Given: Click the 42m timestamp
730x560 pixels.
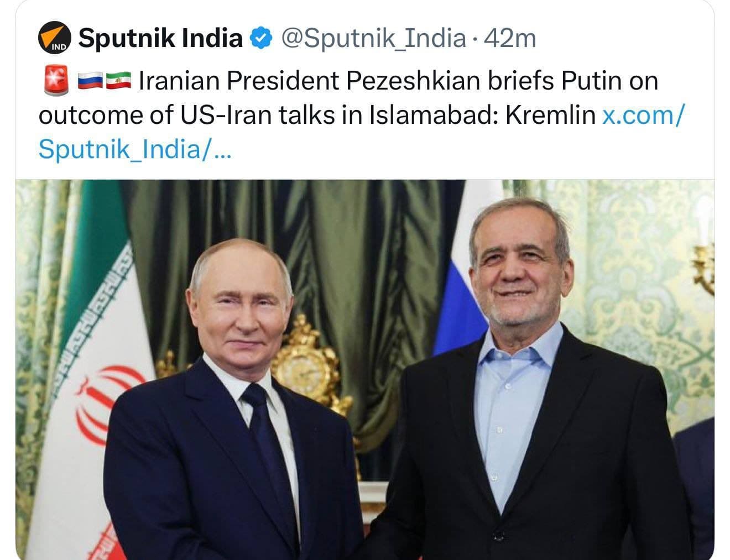Looking at the screenshot, I should [509, 38].
